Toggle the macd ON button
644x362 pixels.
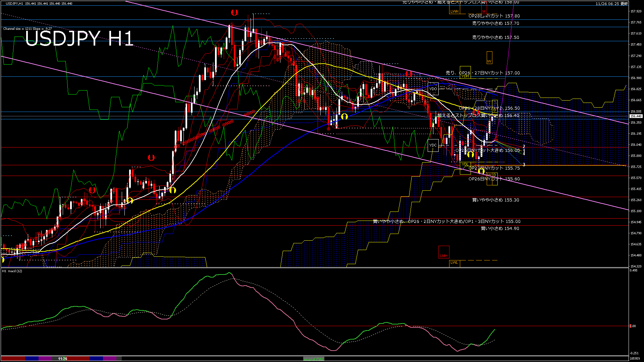(x=314, y=359)
